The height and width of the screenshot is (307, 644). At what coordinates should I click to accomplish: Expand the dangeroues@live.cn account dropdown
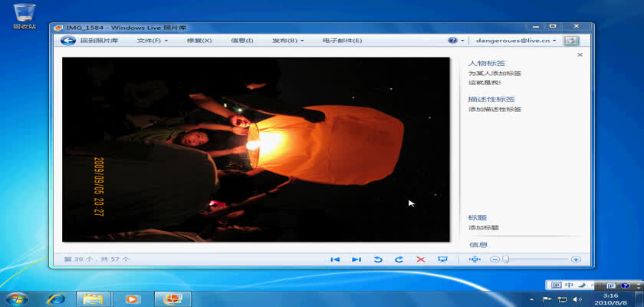click(515, 41)
